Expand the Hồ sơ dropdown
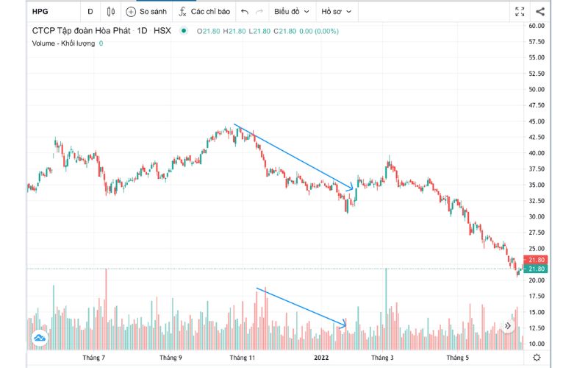This screenshot has height=368, width=588. tap(337, 12)
